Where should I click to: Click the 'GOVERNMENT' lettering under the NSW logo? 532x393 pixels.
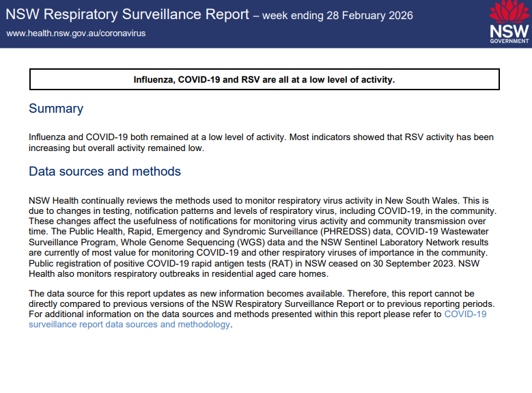(509, 42)
